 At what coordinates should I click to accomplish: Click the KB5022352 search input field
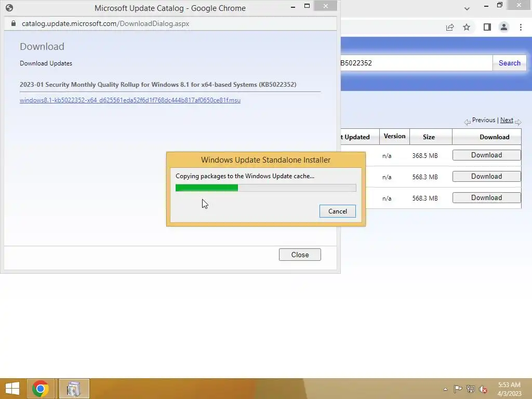[416, 63]
